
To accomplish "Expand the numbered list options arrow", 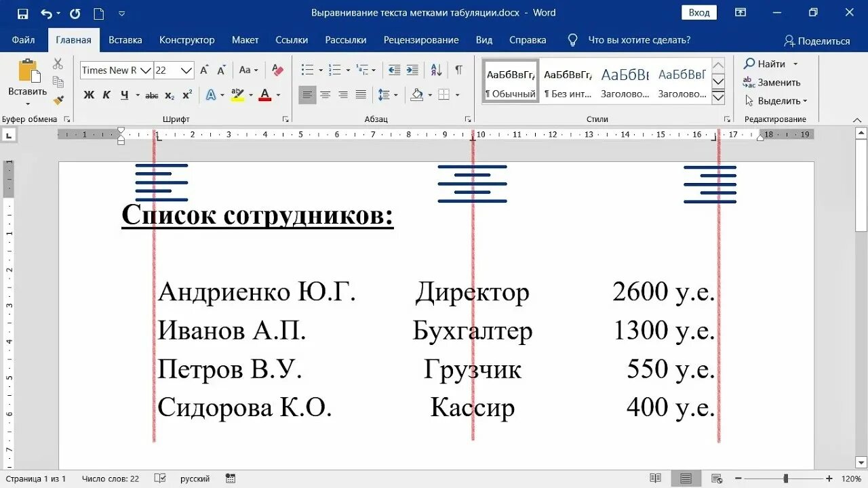I will click(348, 70).
